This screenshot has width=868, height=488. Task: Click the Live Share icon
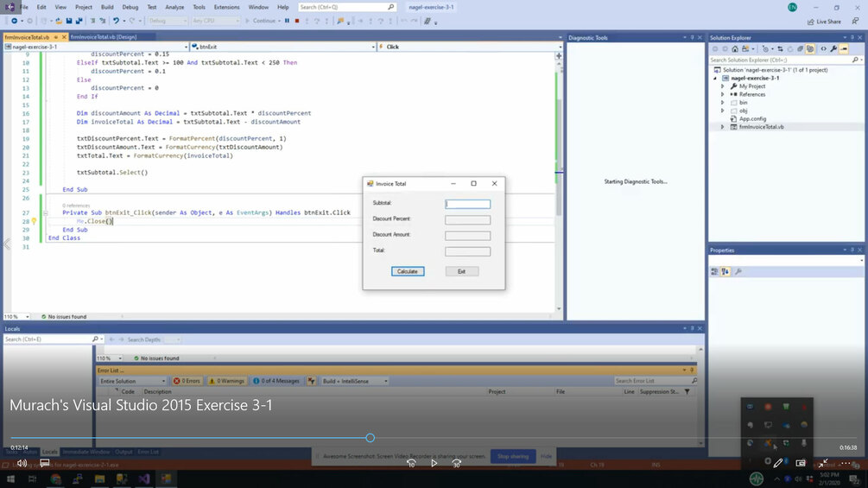811,22
